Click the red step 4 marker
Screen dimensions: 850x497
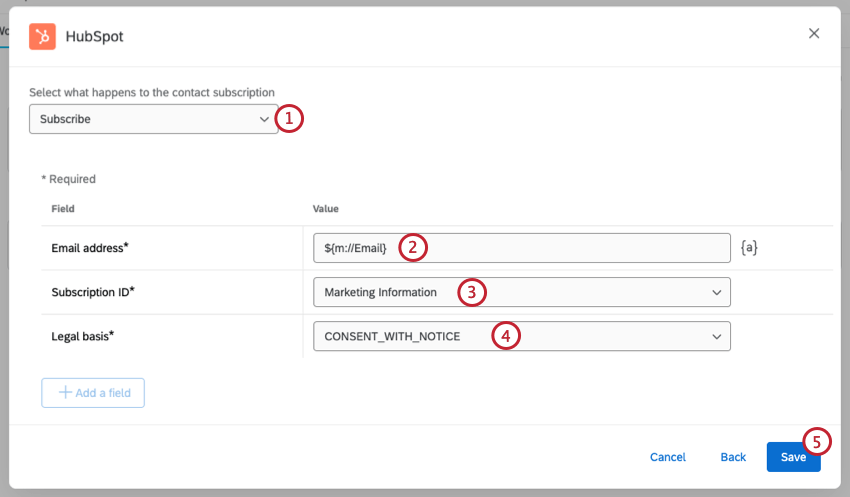click(506, 336)
